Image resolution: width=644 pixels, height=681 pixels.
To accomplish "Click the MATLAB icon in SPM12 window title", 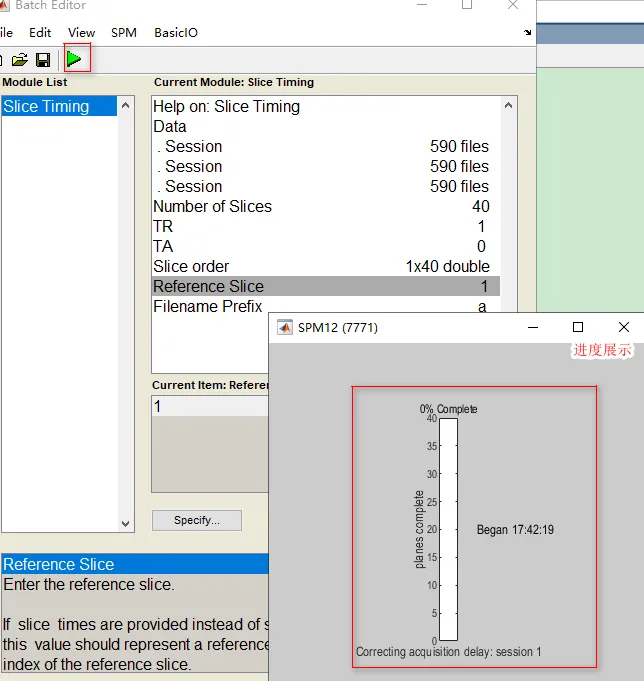I will coord(285,327).
